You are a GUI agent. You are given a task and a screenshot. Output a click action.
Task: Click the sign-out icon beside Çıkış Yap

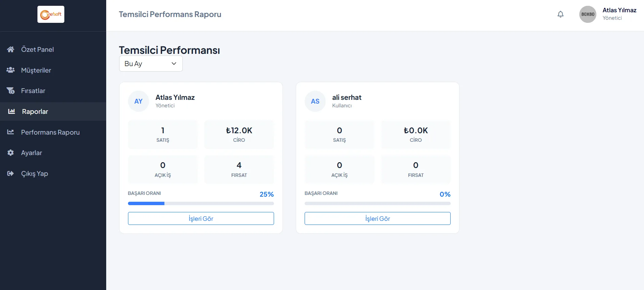click(x=11, y=173)
